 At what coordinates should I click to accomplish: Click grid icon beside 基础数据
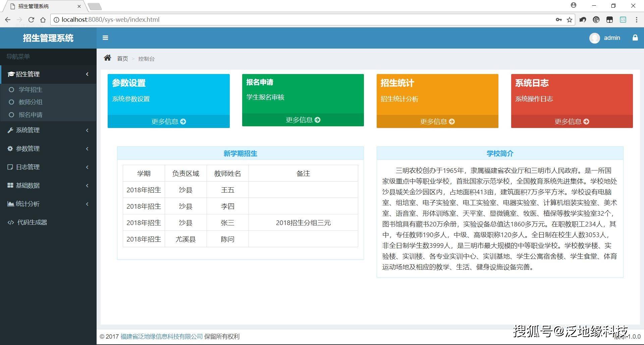click(x=10, y=185)
